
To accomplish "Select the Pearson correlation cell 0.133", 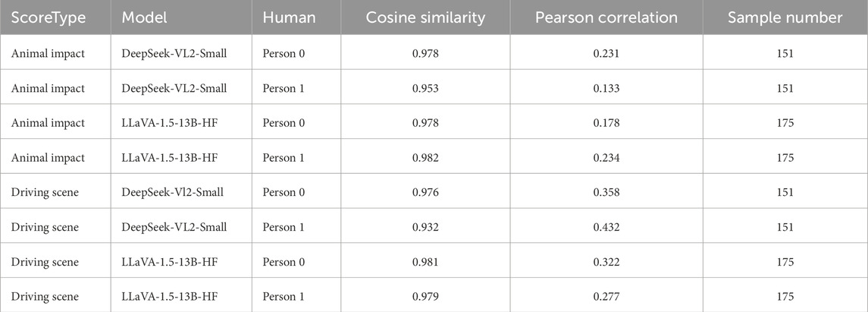I will click(606, 88).
